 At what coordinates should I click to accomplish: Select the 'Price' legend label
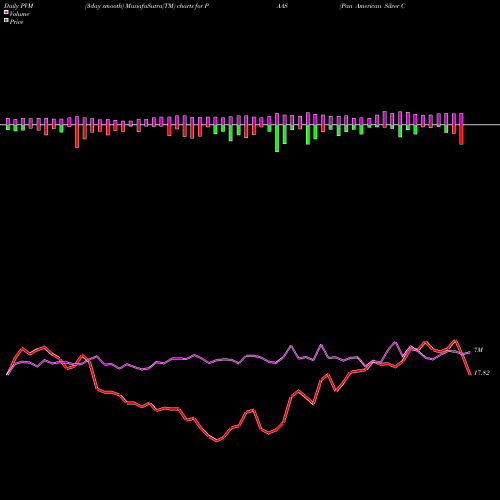[x=16, y=22]
